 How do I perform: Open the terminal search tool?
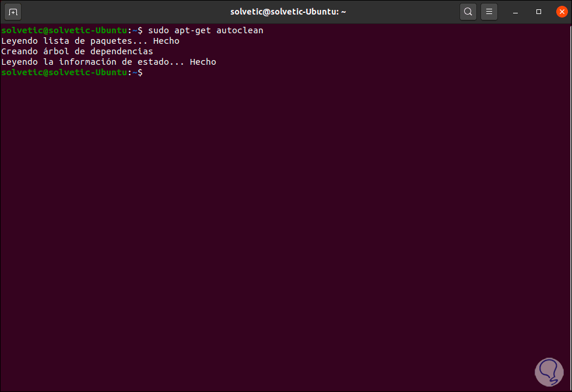point(468,12)
